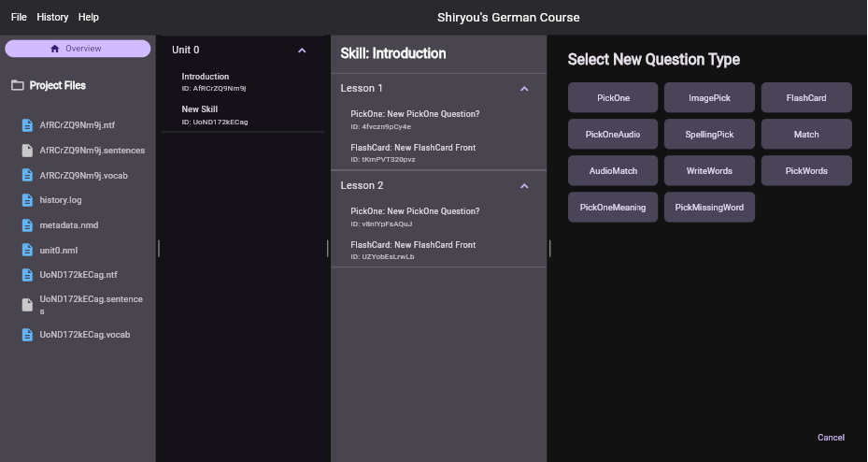Choose the FlashCard question type

(805, 98)
